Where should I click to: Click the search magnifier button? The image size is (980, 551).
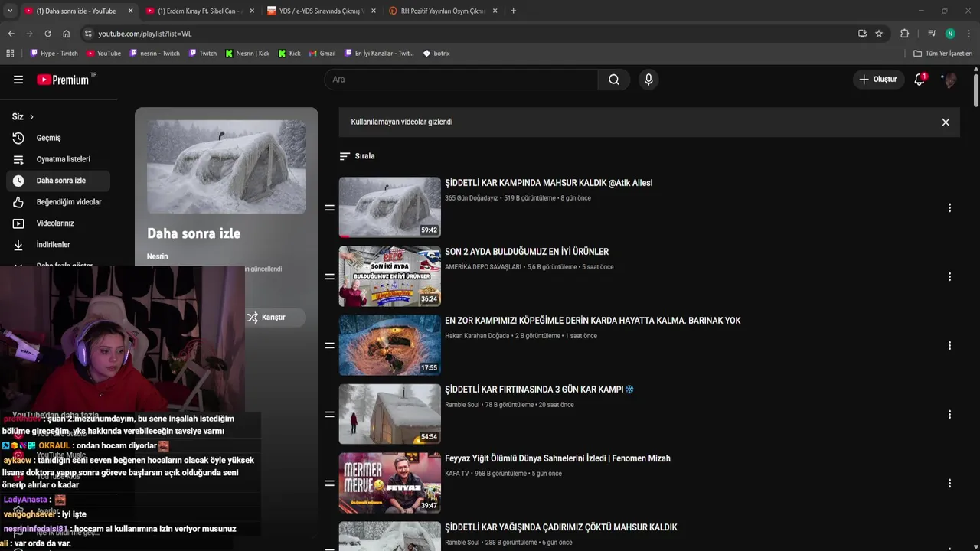[614, 80]
